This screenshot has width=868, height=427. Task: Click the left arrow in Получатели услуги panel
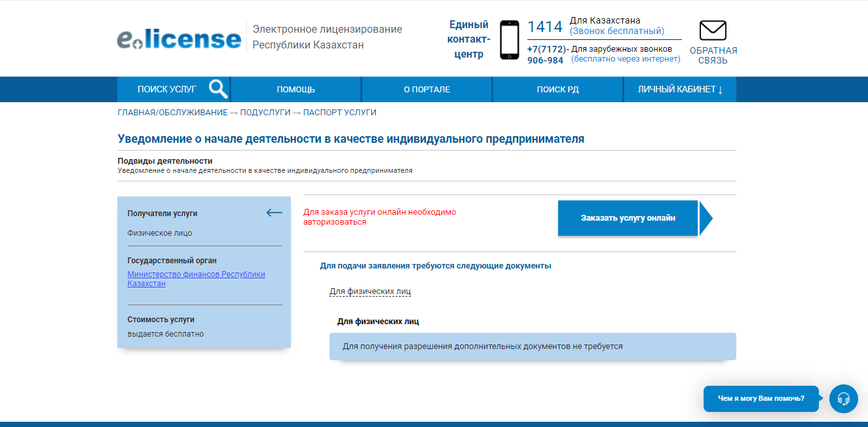[x=274, y=212]
